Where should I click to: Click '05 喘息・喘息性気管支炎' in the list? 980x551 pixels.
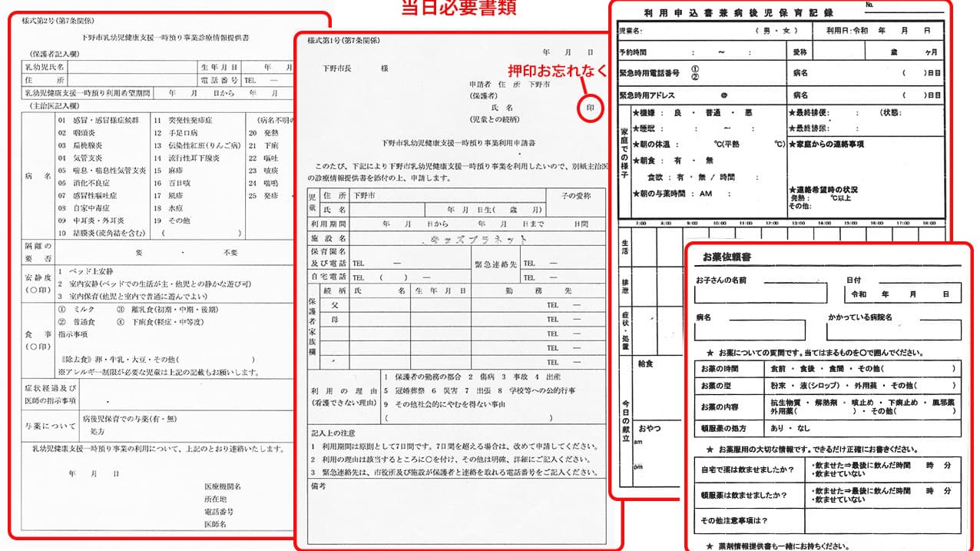click(x=101, y=170)
